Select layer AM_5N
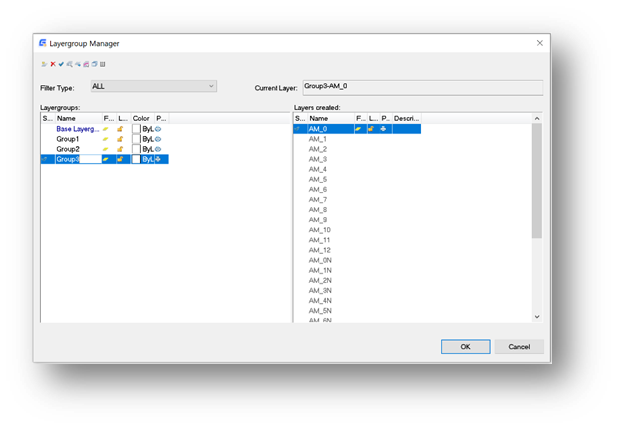 click(320, 311)
